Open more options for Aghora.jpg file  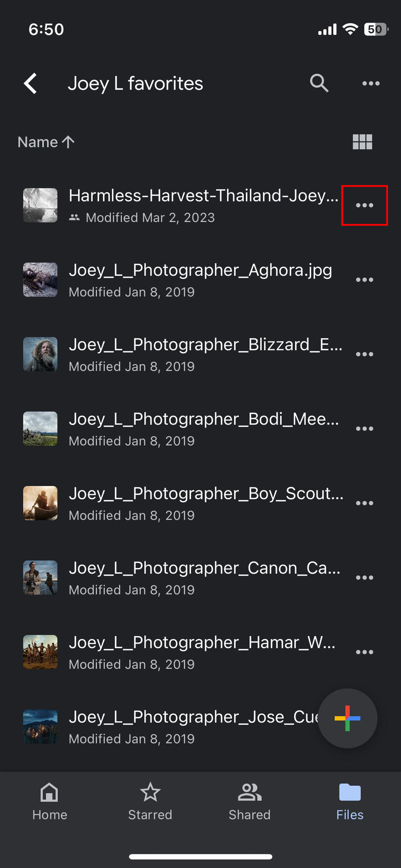click(x=364, y=280)
